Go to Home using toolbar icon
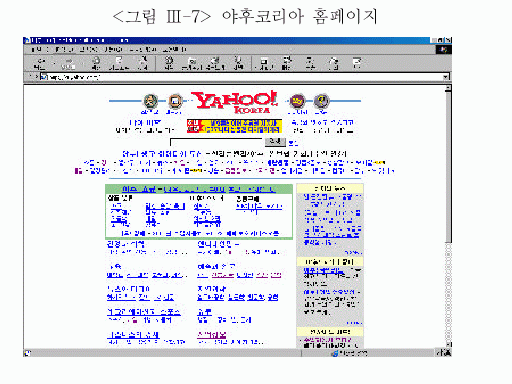This screenshot has height=384, width=512. (x=143, y=63)
